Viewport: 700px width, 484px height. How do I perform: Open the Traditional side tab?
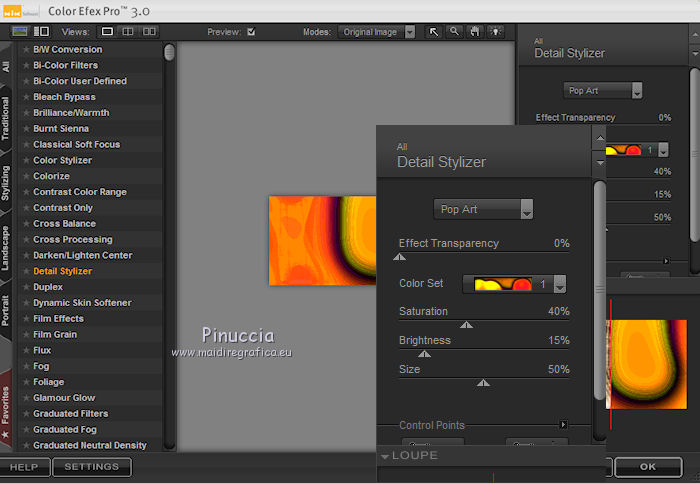[5, 118]
